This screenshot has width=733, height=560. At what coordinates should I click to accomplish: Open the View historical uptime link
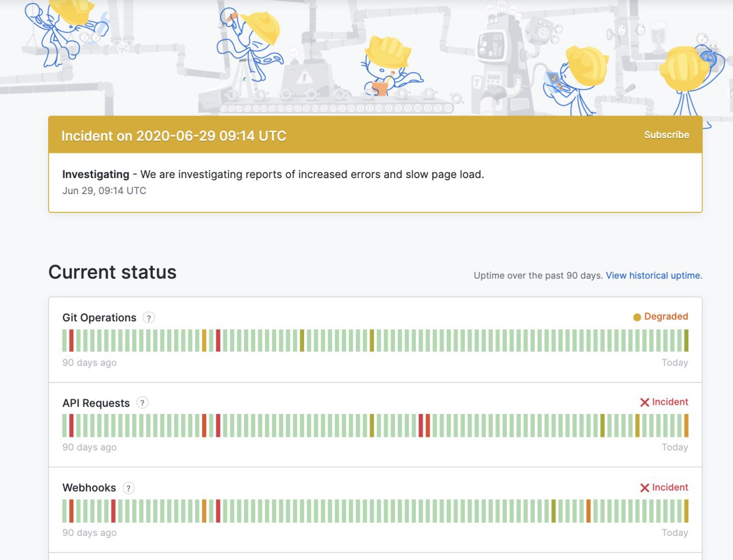click(654, 275)
